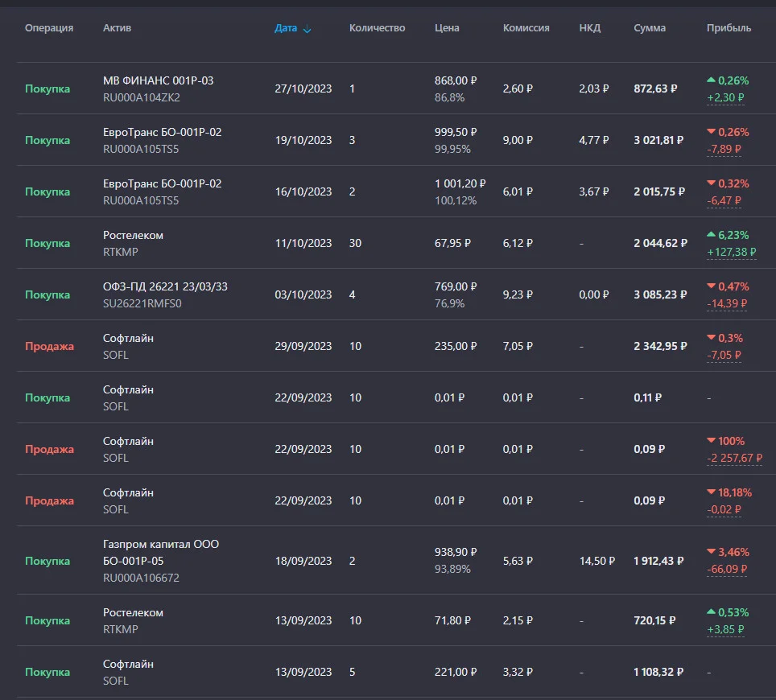Click the red down triangle beside 0,3%
The height and width of the screenshot is (700, 776).
pyautogui.click(x=711, y=337)
